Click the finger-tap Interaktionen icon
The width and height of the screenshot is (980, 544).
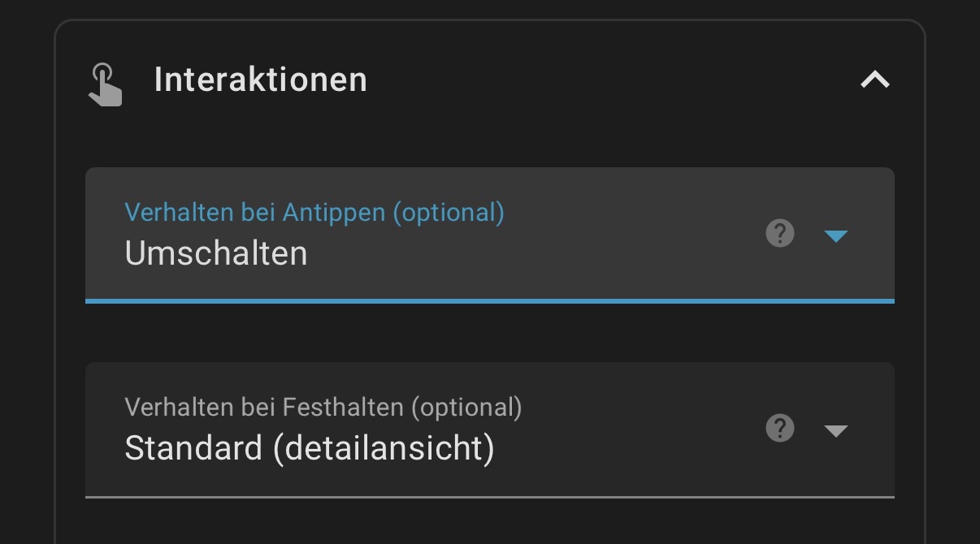(x=105, y=84)
